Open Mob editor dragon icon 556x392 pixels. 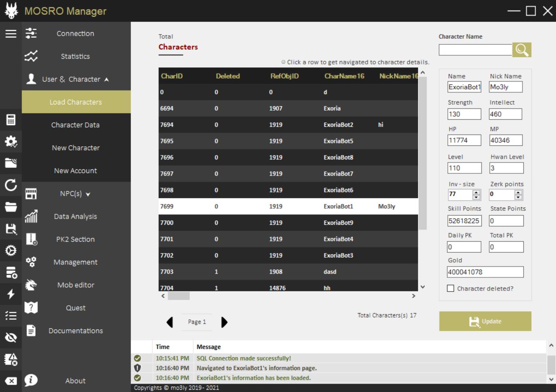(x=31, y=285)
